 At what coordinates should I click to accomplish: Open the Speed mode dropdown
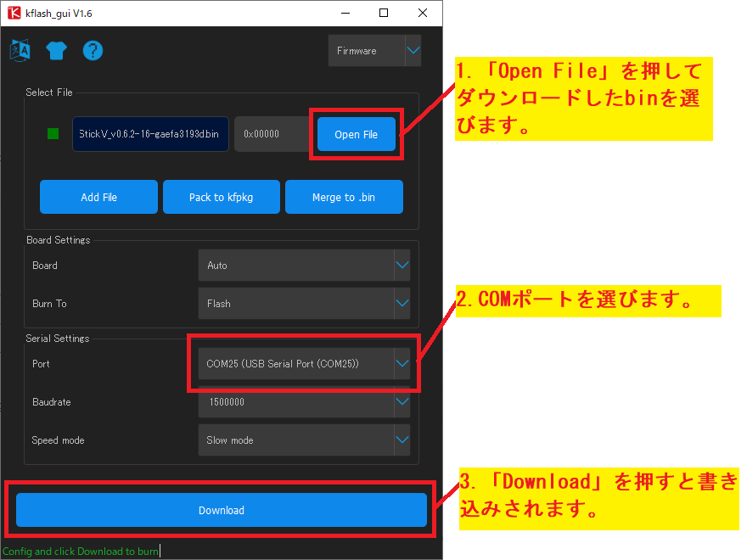coord(303,440)
